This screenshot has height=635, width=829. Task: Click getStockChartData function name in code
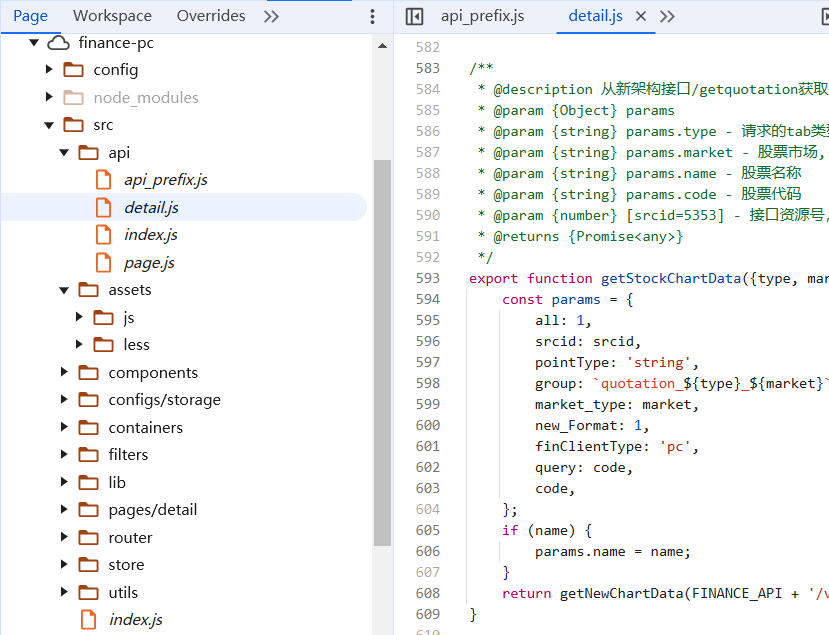(671, 278)
